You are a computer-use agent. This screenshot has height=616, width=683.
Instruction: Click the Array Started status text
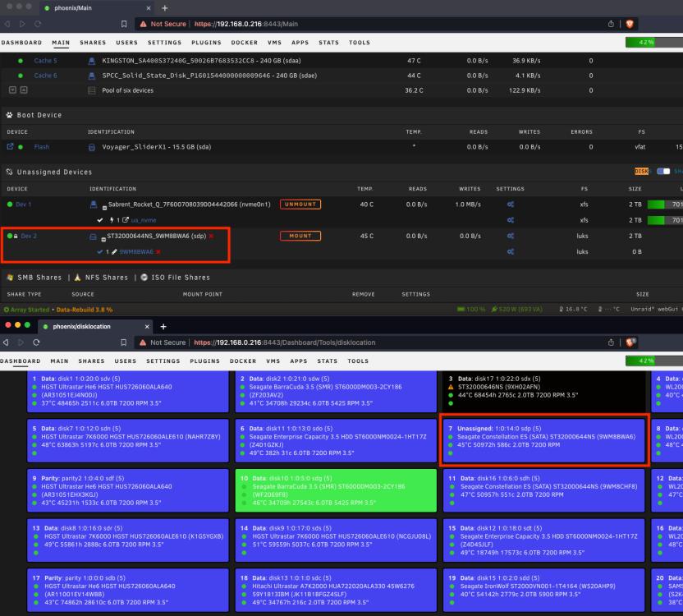pyautogui.click(x=26, y=310)
